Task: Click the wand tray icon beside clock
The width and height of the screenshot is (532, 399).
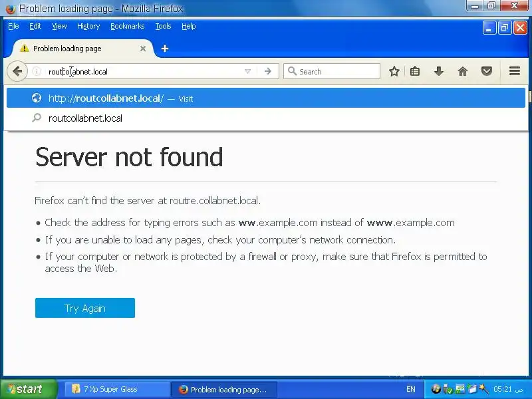Action: pyautogui.click(x=483, y=389)
